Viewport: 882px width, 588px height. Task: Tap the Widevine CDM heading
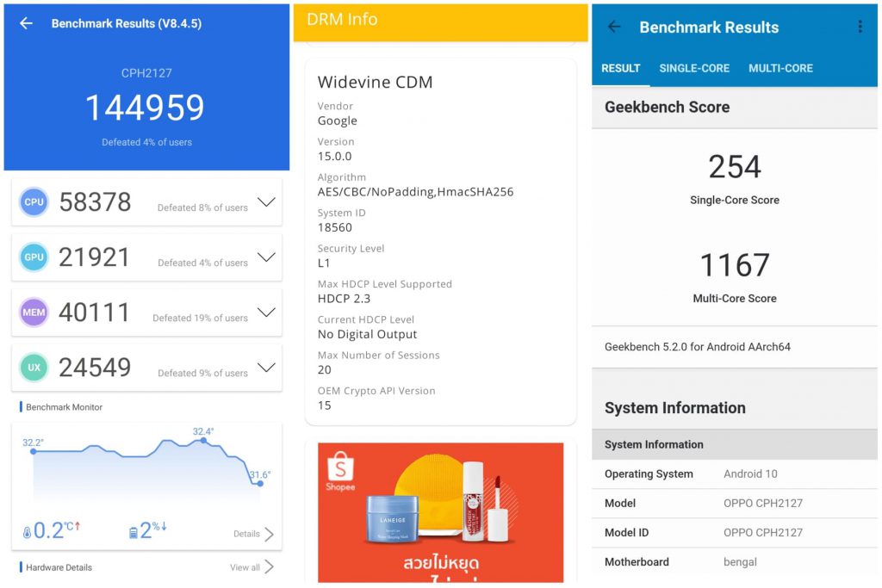[376, 82]
